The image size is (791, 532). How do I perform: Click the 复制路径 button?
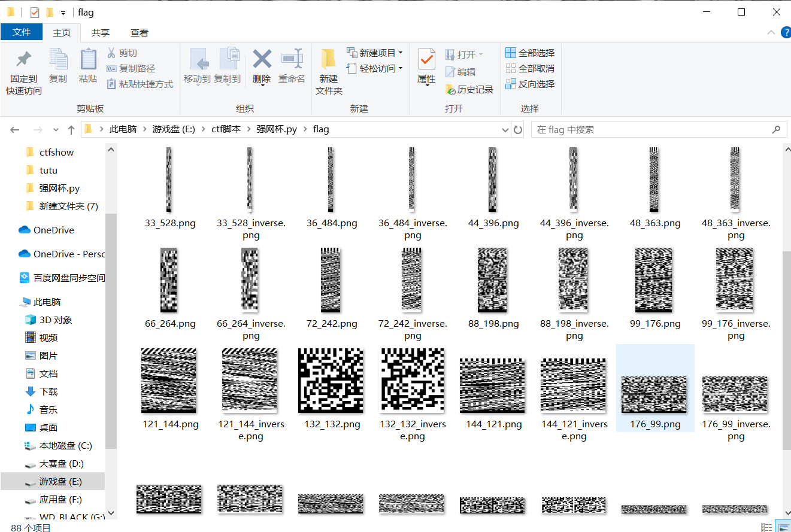pyautogui.click(x=131, y=68)
